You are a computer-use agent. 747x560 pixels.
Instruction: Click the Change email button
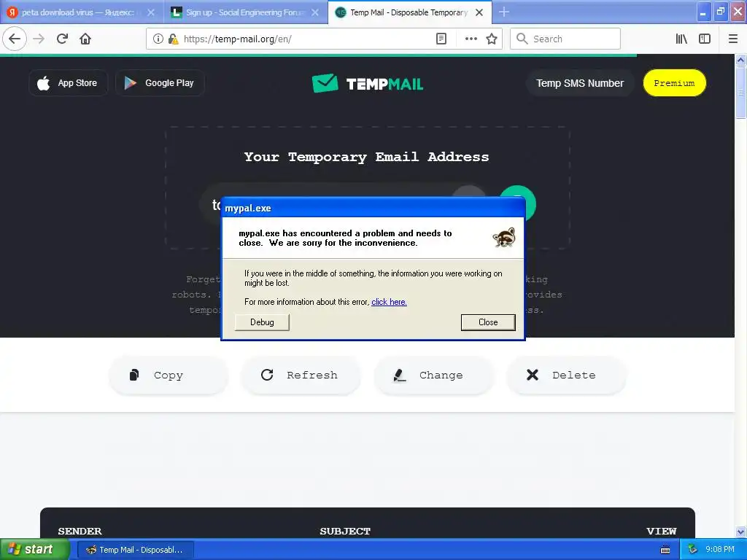pyautogui.click(x=433, y=376)
